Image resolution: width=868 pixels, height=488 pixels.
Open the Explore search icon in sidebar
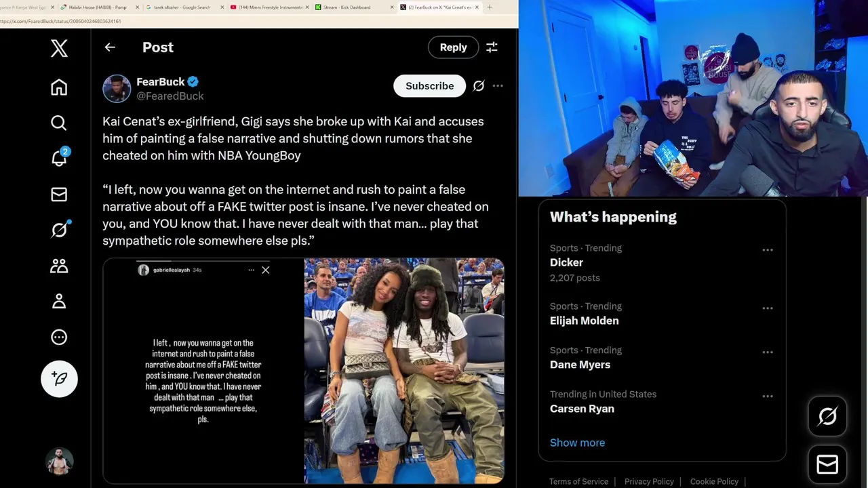click(59, 123)
